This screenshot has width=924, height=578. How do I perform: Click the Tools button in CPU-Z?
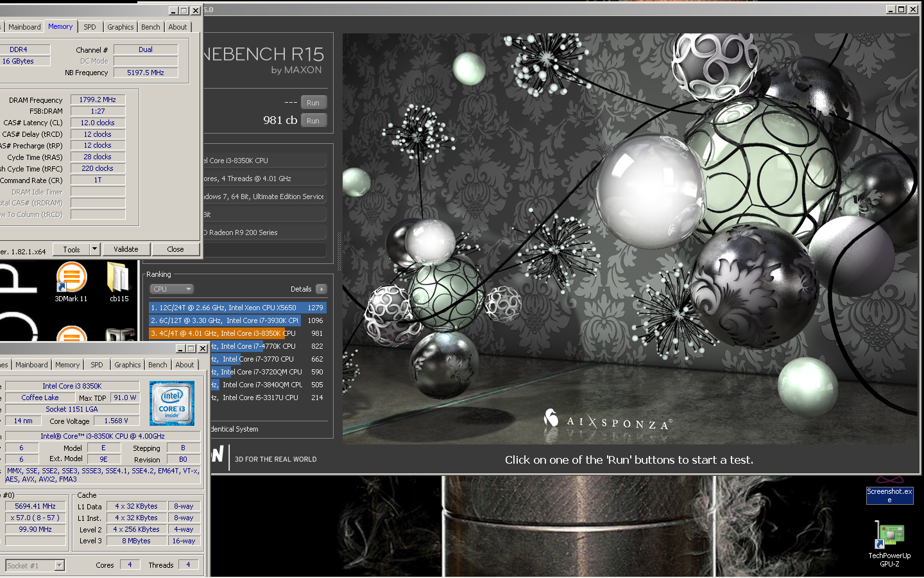tap(71, 249)
